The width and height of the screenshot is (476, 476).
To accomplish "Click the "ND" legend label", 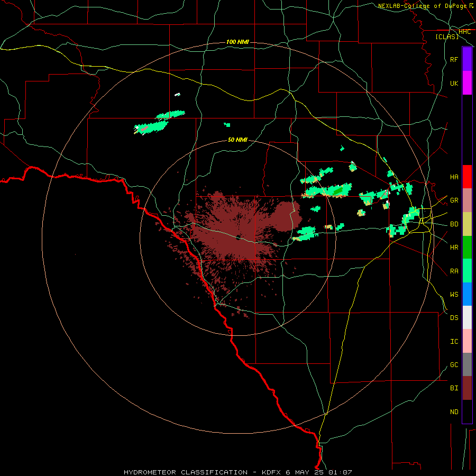I will [x=454, y=412].
